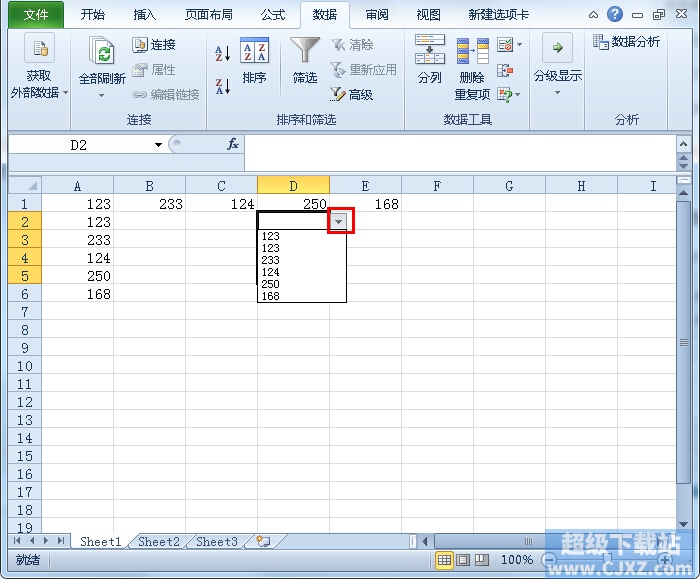
Task: Collapse the ribbon with caret icon
Action: click(593, 15)
